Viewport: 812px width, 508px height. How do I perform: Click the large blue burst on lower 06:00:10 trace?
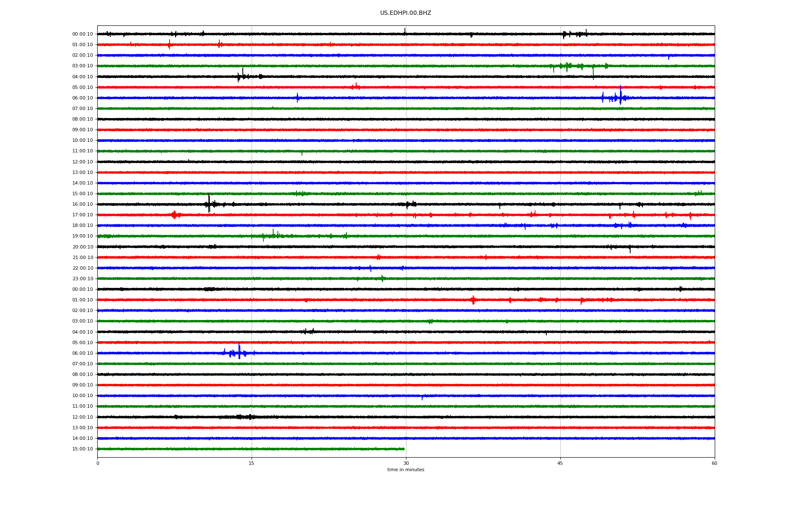[239, 352]
